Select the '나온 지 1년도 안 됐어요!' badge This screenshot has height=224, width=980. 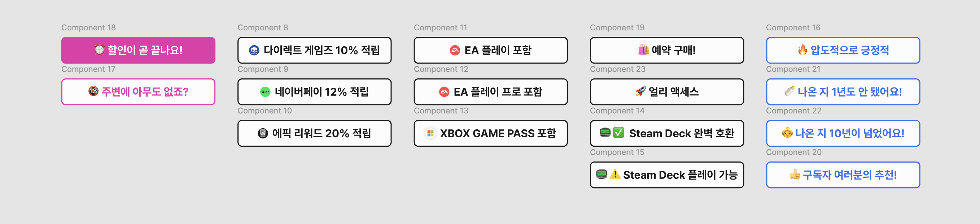coord(843,92)
